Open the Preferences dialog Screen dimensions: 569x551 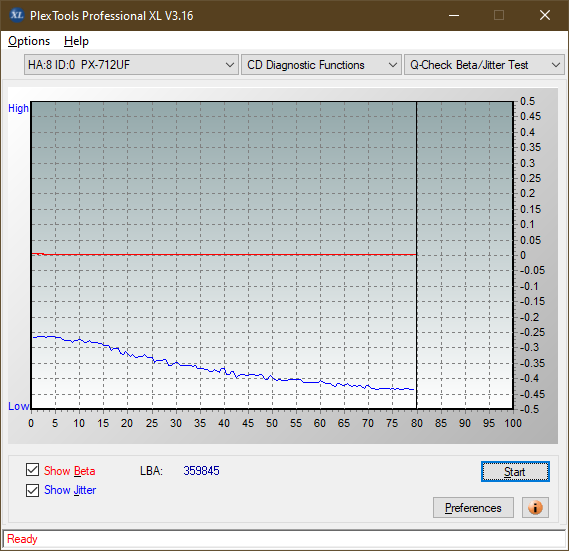coord(473,507)
